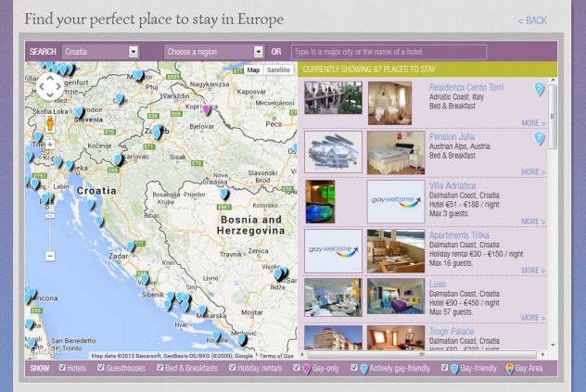Click the blue marker near Vodice
This screenshot has height=392, width=586.
pyautogui.click(x=145, y=279)
